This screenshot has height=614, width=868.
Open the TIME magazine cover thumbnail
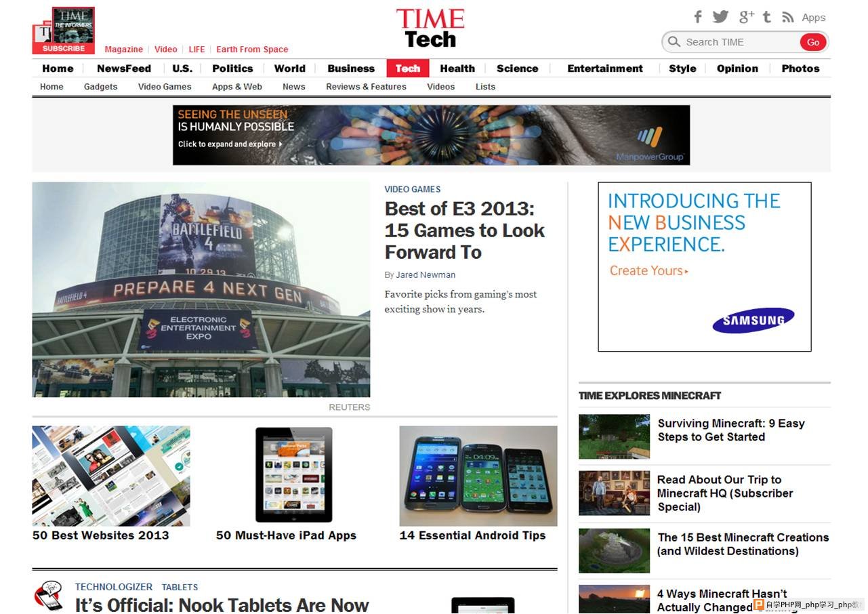coord(73,25)
